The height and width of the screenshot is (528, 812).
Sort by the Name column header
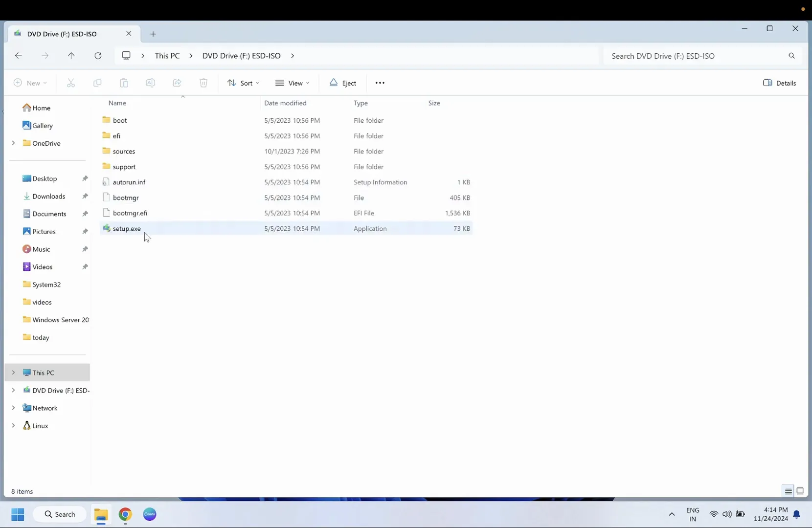[117, 103]
